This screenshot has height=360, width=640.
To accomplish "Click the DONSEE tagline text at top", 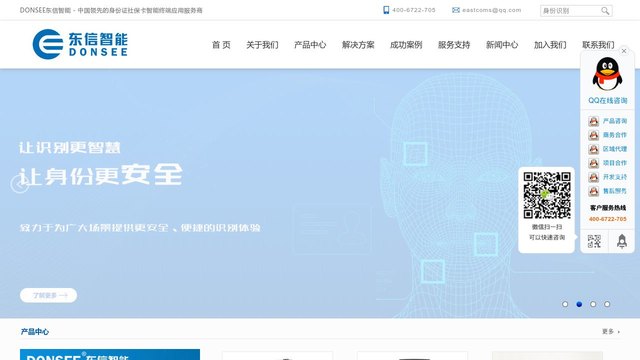I will point(111,10).
